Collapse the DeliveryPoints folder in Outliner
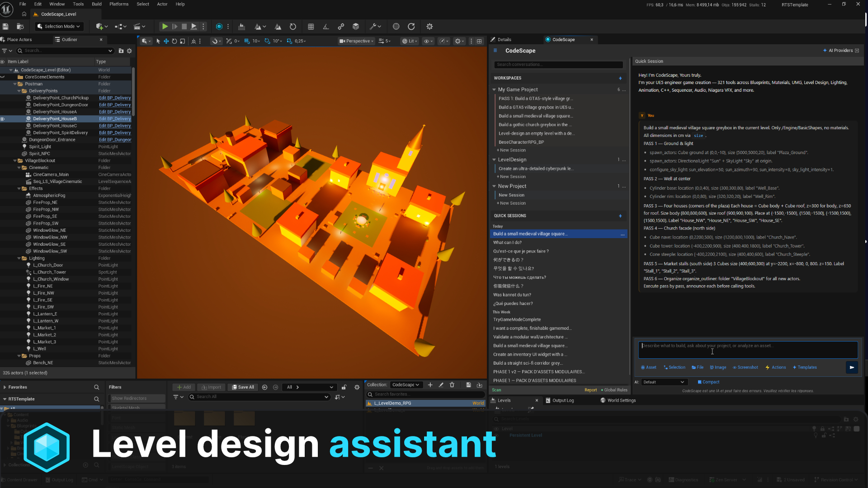This screenshot has width=868, height=488. 19,91
